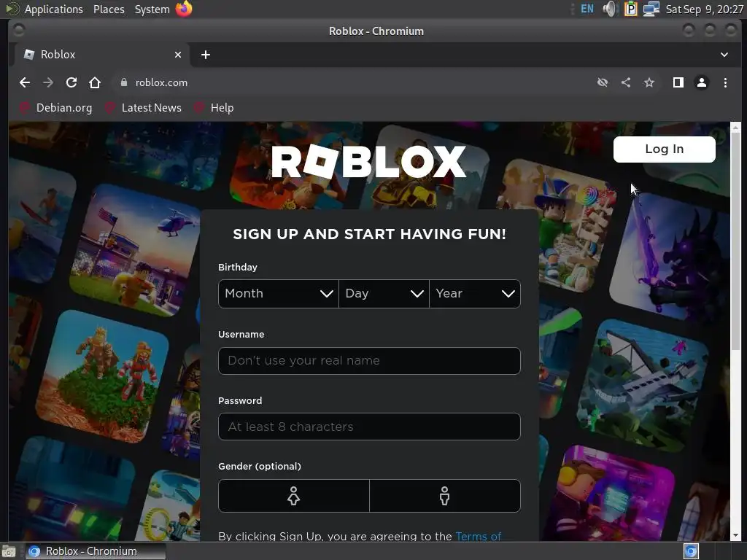Click the Password input field

[x=369, y=426]
